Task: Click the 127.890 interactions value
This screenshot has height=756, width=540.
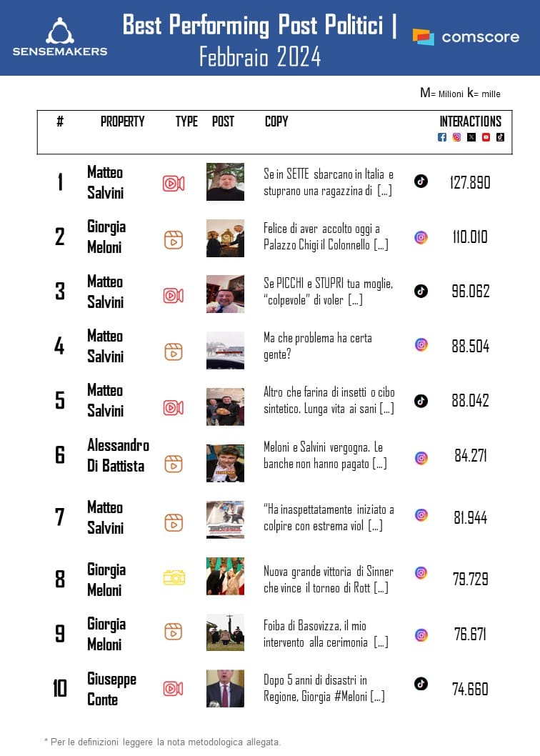Action: click(470, 182)
